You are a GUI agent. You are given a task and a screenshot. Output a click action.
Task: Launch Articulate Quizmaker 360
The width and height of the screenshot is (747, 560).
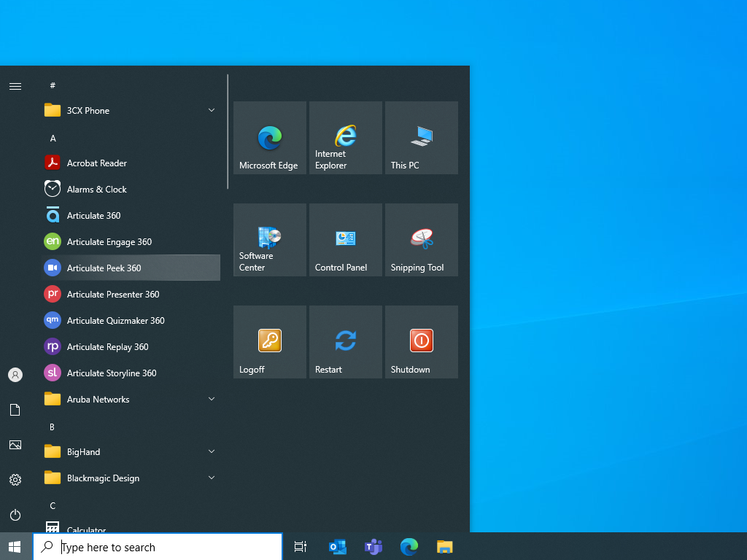(131, 321)
